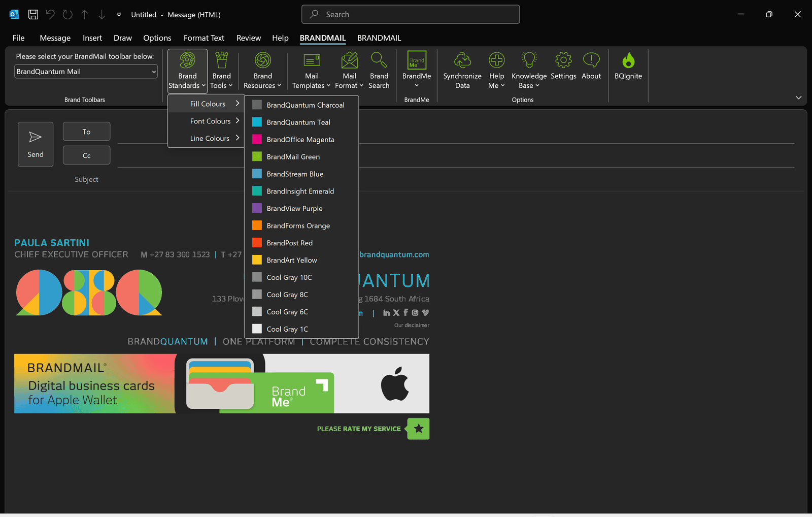This screenshot has height=517, width=812.
Task: Click the Facebook icon in signature
Action: point(405,313)
